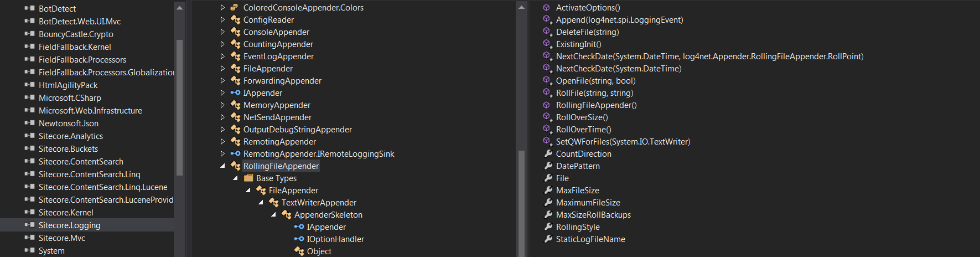Click the interface icon beside IOptionHandler

point(299,239)
